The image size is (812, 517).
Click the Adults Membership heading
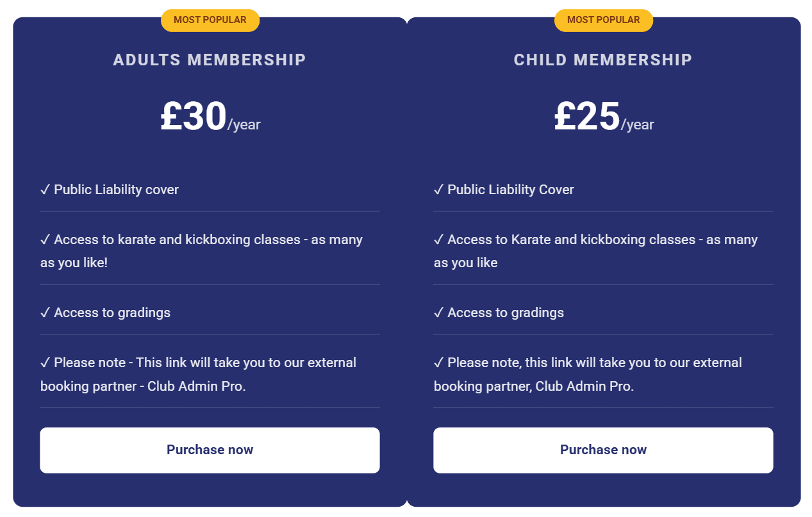pyautogui.click(x=210, y=60)
